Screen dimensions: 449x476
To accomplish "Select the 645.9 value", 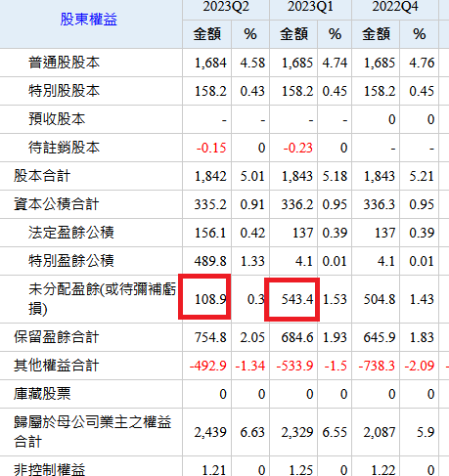I will coord(380,337).
